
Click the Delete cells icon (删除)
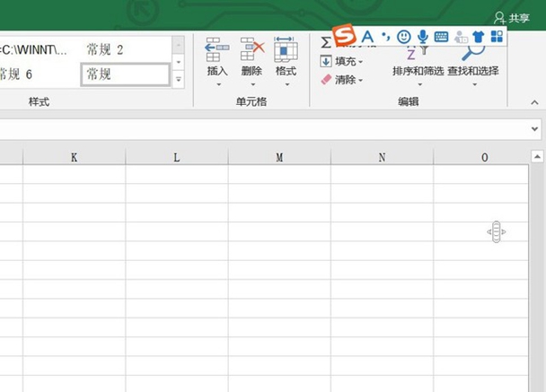coord(251,50)
